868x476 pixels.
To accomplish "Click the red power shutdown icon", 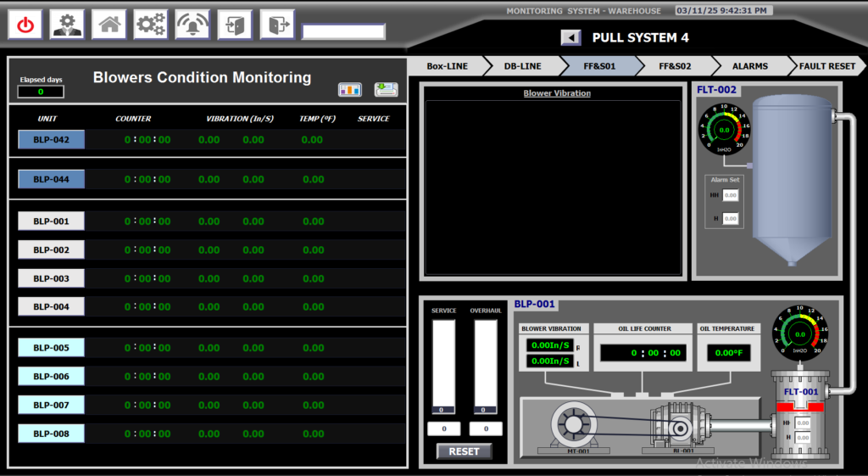I will 25,25.
